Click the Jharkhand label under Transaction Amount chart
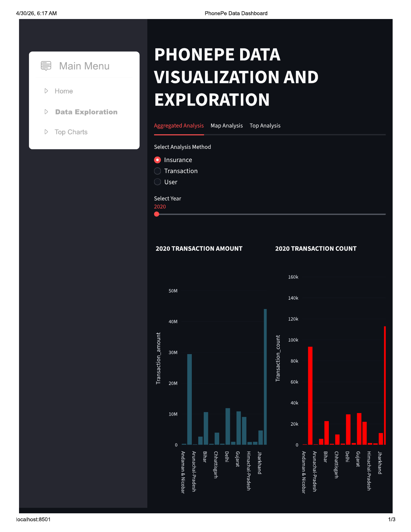 tap(259, 463)
